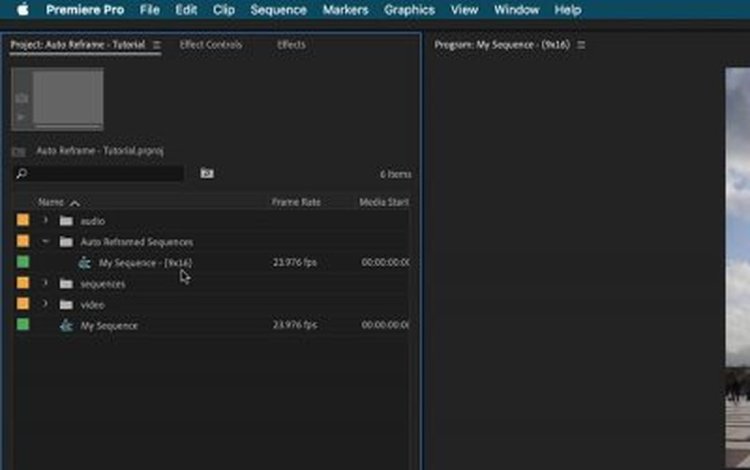The width and height of the screenshot is (750, 470).
Task: Click green label swatch for My Sequence
Action: tap(22, 324)
